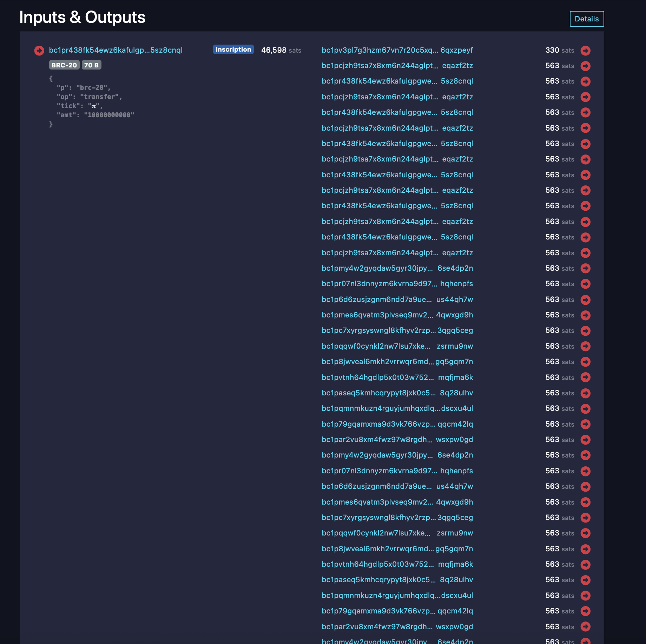Click arrow icon on first bc1p79gqamxma...qqcm42lq output

[x=585, y=424]
